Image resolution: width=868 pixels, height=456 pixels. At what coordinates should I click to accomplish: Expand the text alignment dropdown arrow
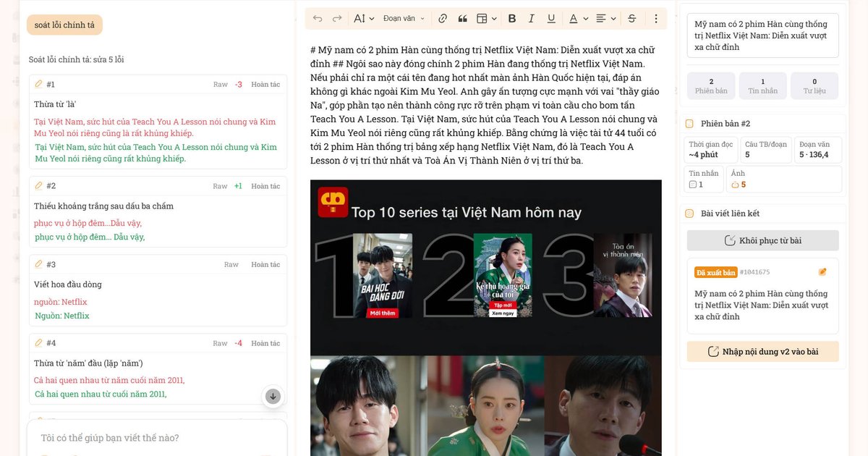click(613, 19)
